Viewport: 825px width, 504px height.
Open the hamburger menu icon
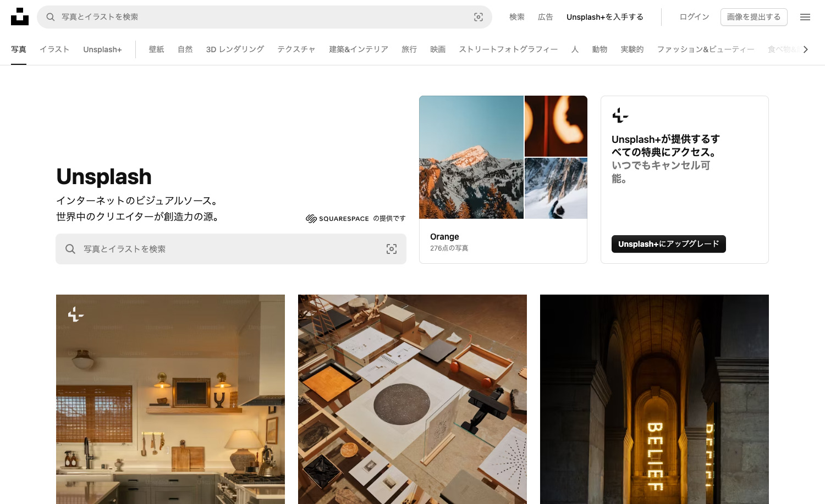point(805,17)
